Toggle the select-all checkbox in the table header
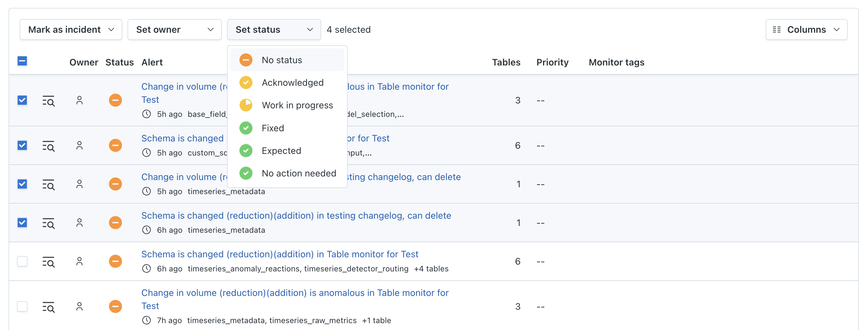This screenshot has width=868, height=330. pyautogui.click(x=22, y=61)
